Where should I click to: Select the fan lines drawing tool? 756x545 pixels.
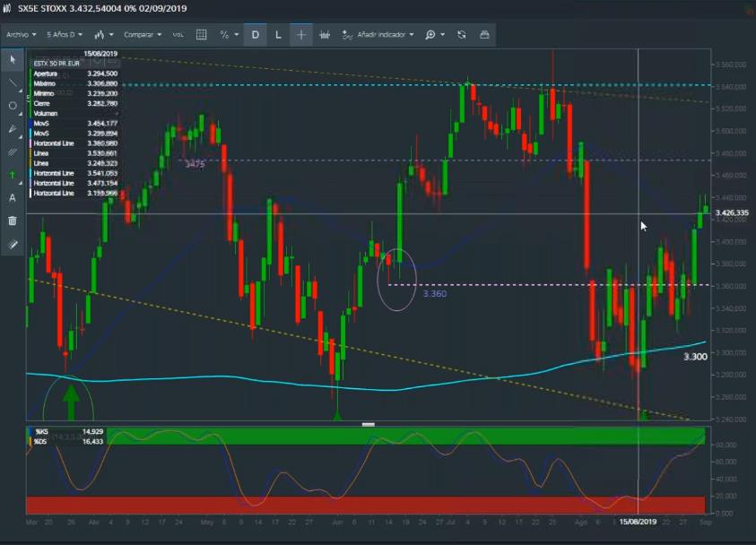point(13,129)
